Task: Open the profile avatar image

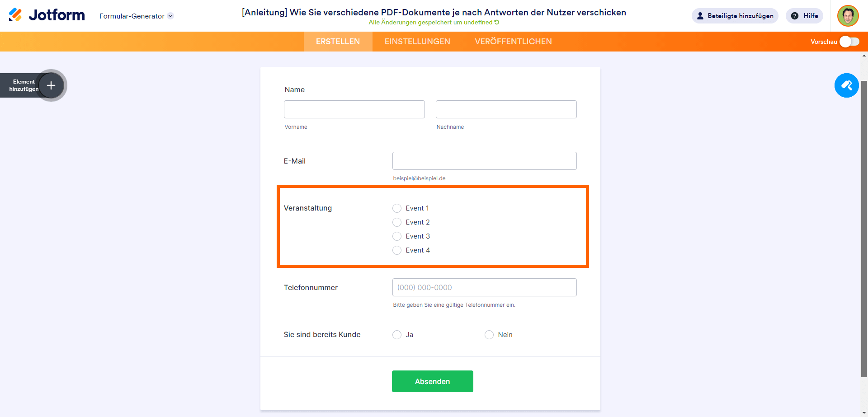Action: pyautogui.click(x=849, y=15)
